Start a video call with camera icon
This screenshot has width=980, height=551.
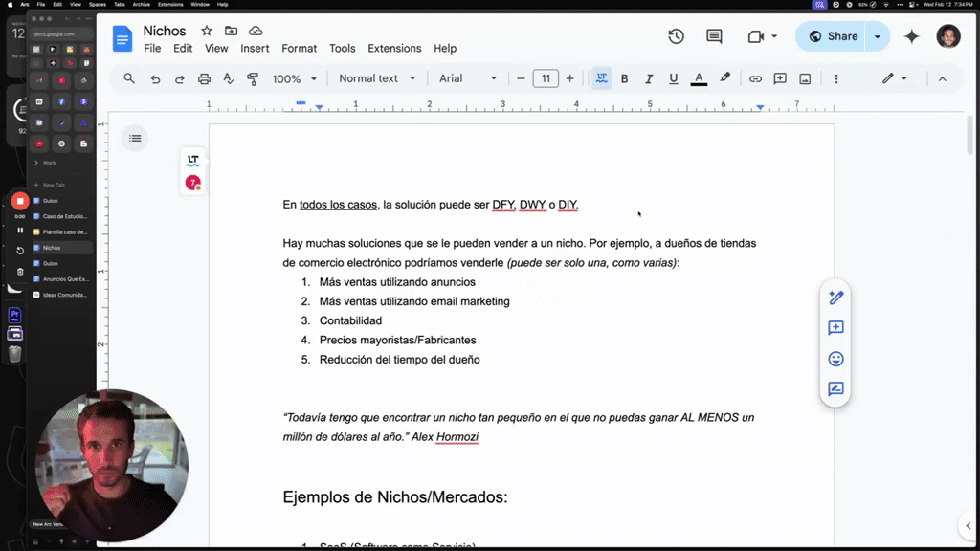click(x=756, y=36)
